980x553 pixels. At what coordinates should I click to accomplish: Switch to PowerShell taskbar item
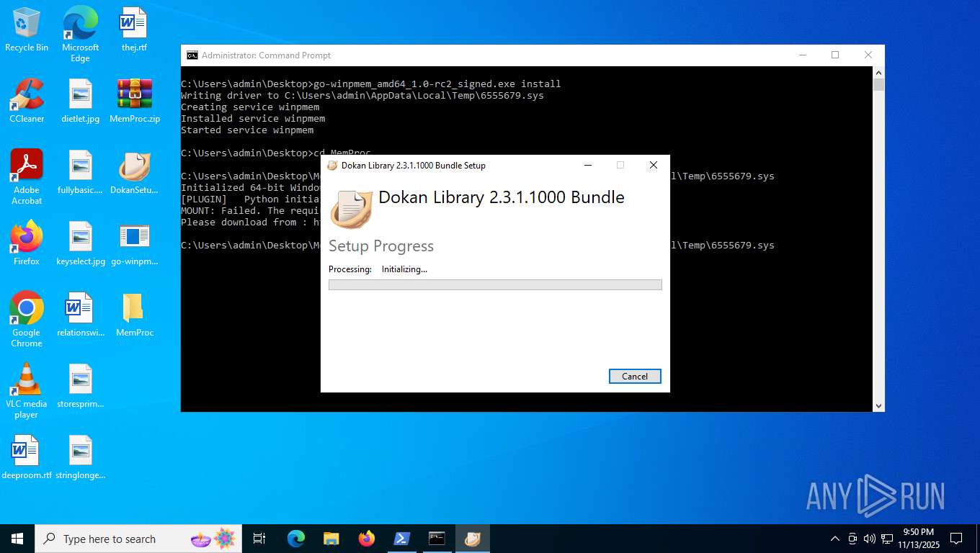[402, 539]
